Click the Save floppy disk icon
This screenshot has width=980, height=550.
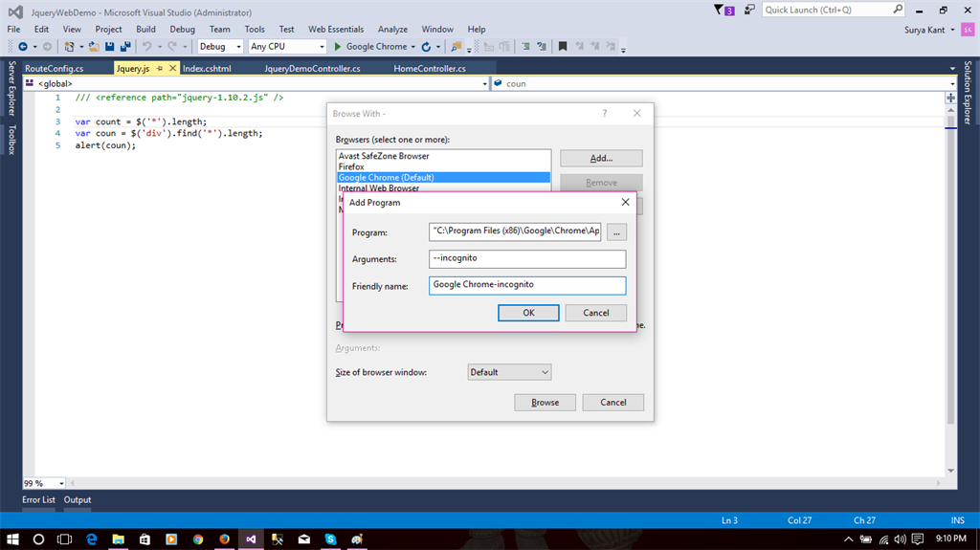[110, 46]
